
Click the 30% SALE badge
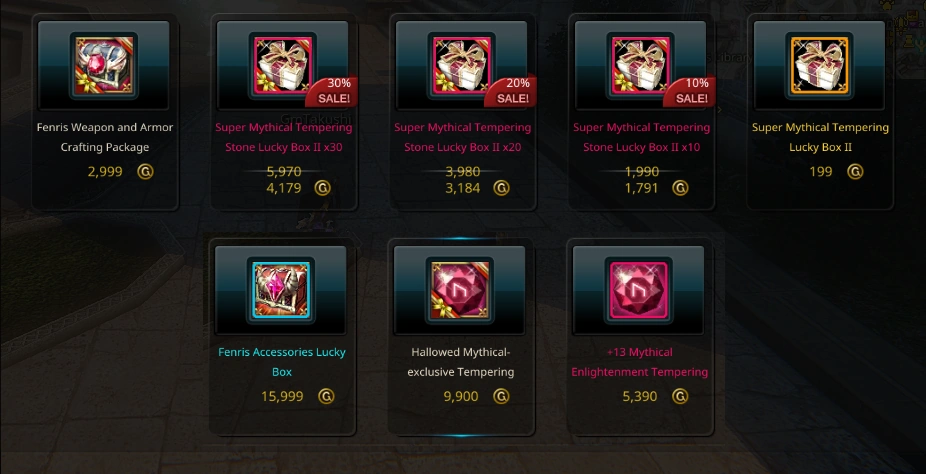click(x=332, y=91)
